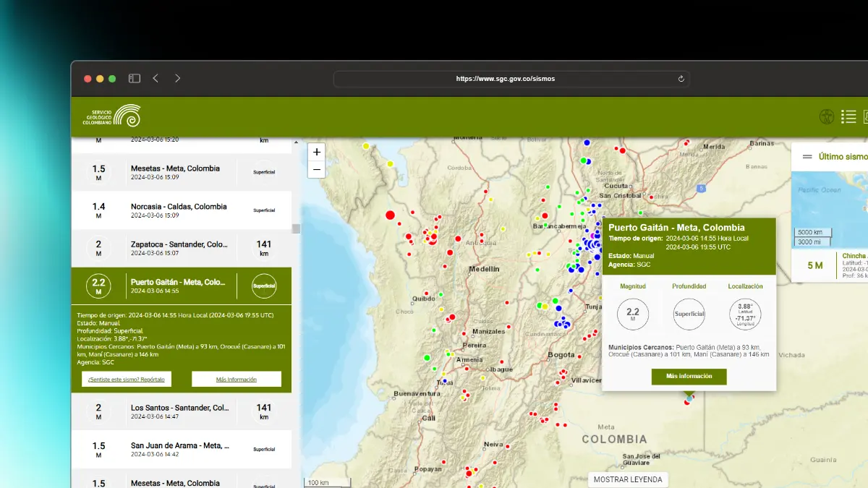
Task: Open the accessibility icon in header
Action: click(827, 116)
